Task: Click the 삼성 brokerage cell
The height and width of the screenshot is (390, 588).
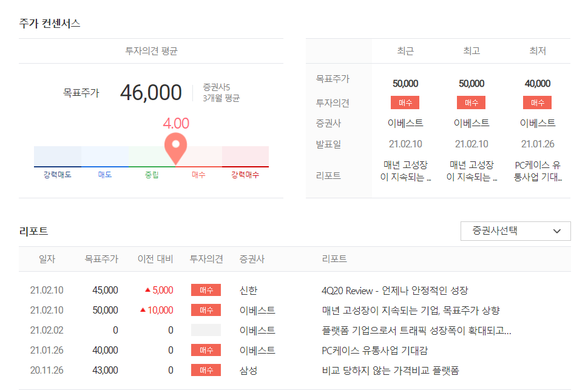Action: pos(248,371)
